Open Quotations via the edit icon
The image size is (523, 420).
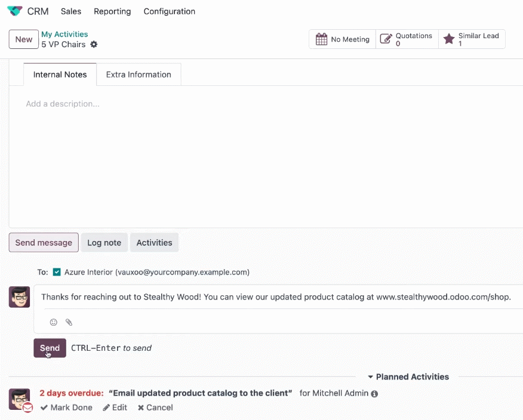(386, 39)
